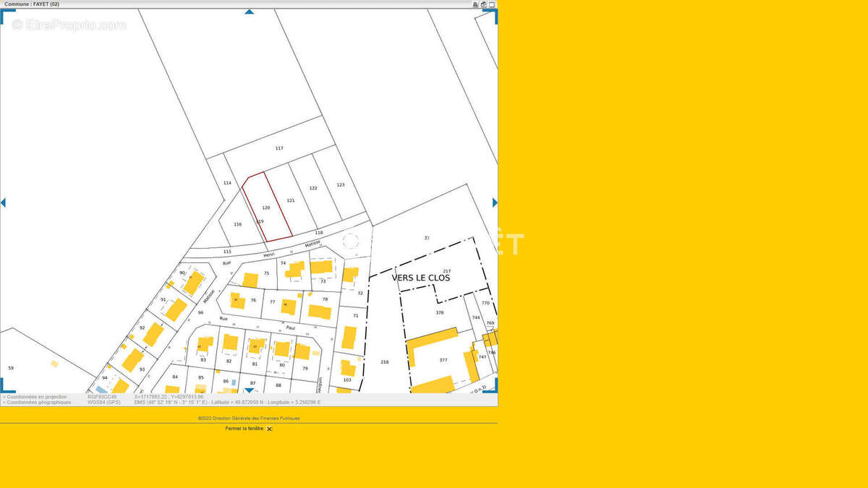Click the square maximize icon in title bar

(x=492, y=4)
